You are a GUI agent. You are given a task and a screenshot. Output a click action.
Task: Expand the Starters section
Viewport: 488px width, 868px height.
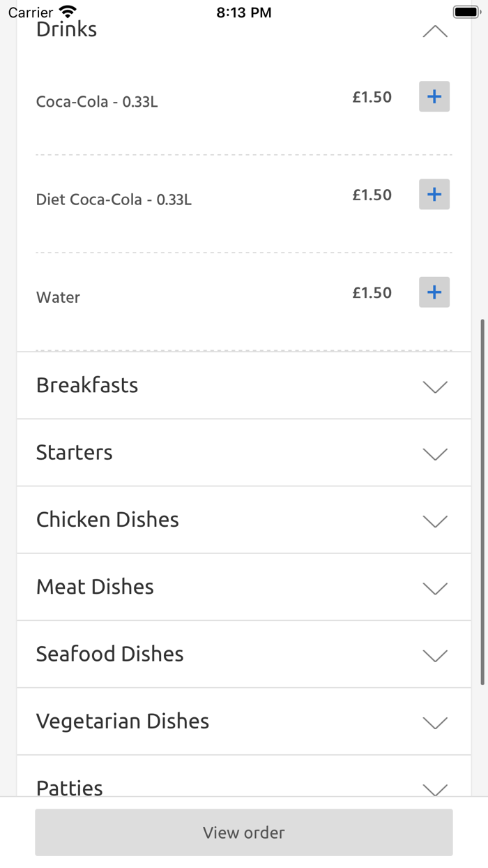434,454
